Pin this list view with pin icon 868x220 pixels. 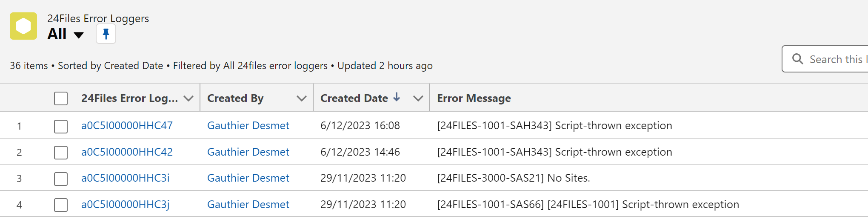point(106,34)
